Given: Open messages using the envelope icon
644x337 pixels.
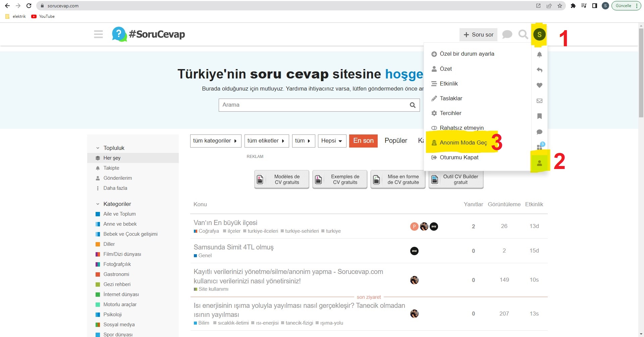Looking at the screenshot, I should 539,101.
